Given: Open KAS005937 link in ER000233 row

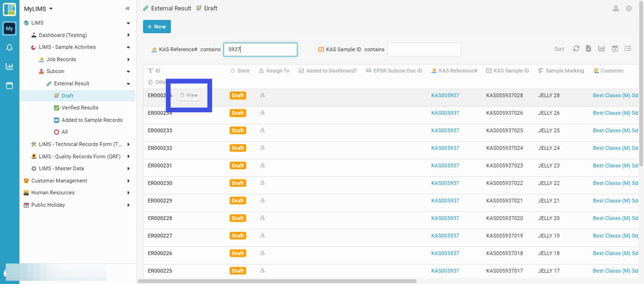Looking at the screenshot, I should coord(445,130).
